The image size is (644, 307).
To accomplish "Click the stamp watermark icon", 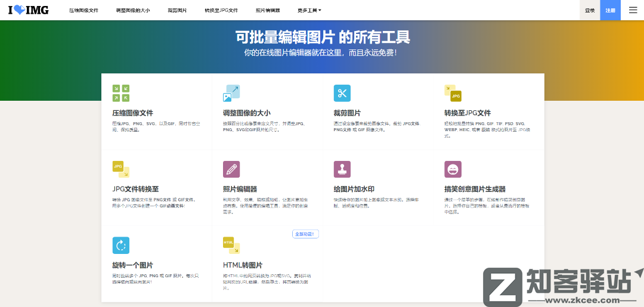I will pos(342,169).
